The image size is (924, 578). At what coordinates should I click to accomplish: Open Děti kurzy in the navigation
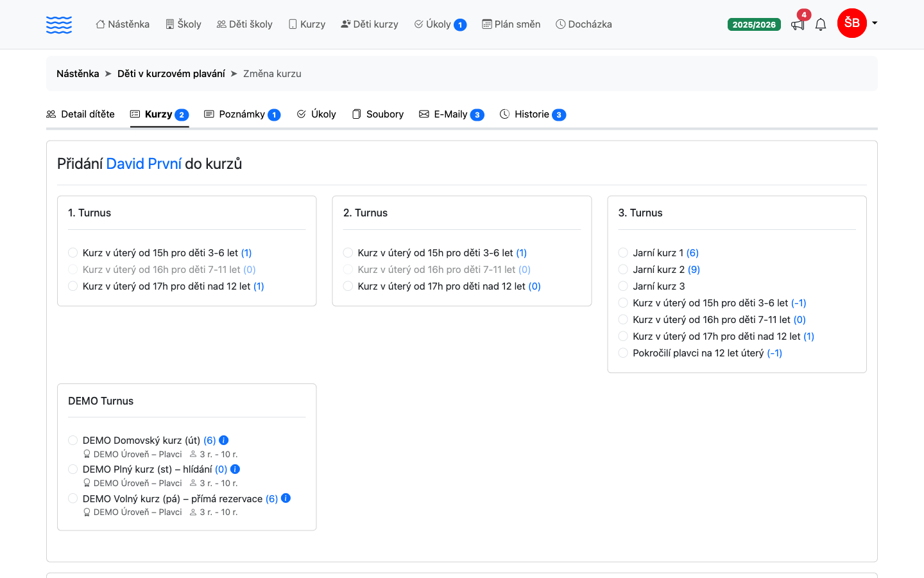click(370, 24)
